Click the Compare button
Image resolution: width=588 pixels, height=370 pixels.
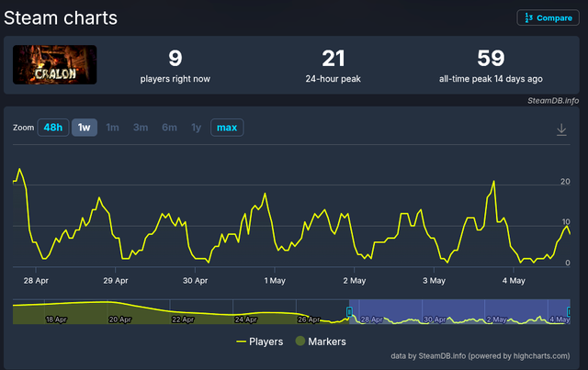548,17
